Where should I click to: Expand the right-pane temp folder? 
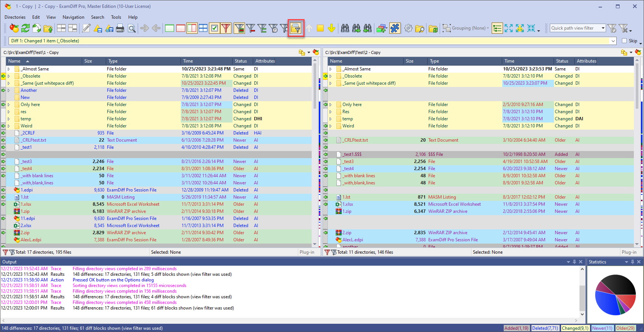pos(330,119)
